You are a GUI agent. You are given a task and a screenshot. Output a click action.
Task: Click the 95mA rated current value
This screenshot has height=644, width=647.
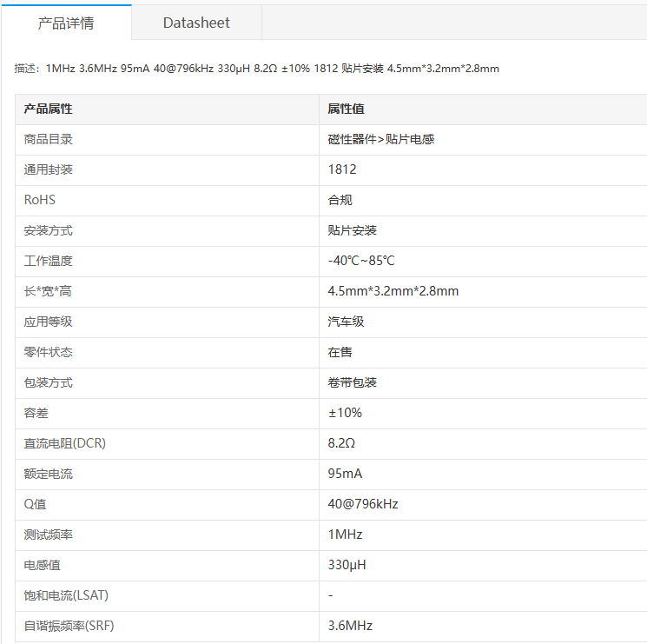[x=345, y=474]
